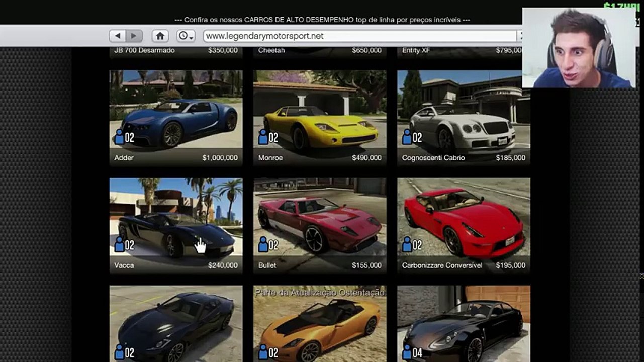The width and height of the screenshot is (644, 362).
Task: Select the Monroe car name
Action: coord(270,158)
